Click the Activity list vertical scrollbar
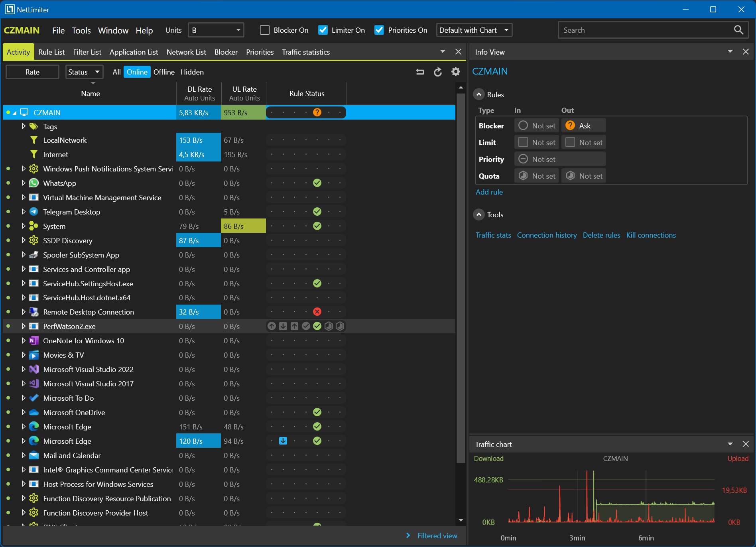The height and width of the screenshot is (547, 756). tap(461, 279)
